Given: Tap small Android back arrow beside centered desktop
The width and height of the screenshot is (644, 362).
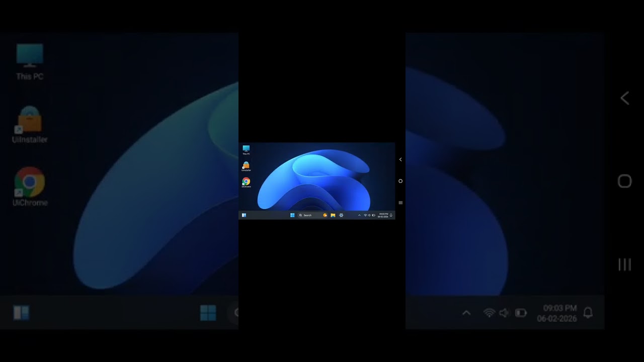Looking at the screenshot, I should tap(400, 159).
